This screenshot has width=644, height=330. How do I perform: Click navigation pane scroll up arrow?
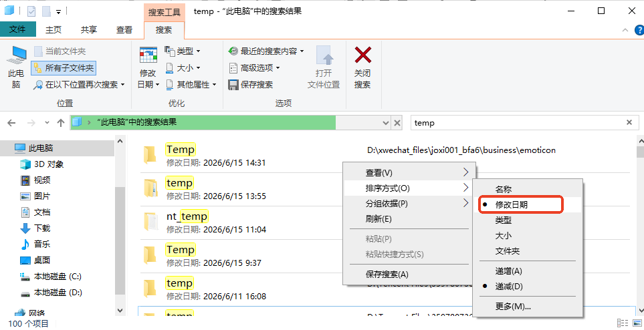point(120,141)
